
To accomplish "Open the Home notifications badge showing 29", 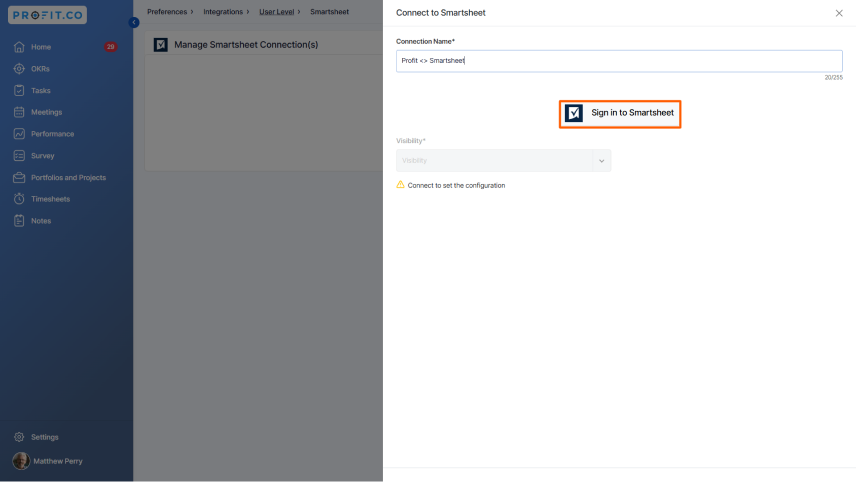I will tap(110, 47).
